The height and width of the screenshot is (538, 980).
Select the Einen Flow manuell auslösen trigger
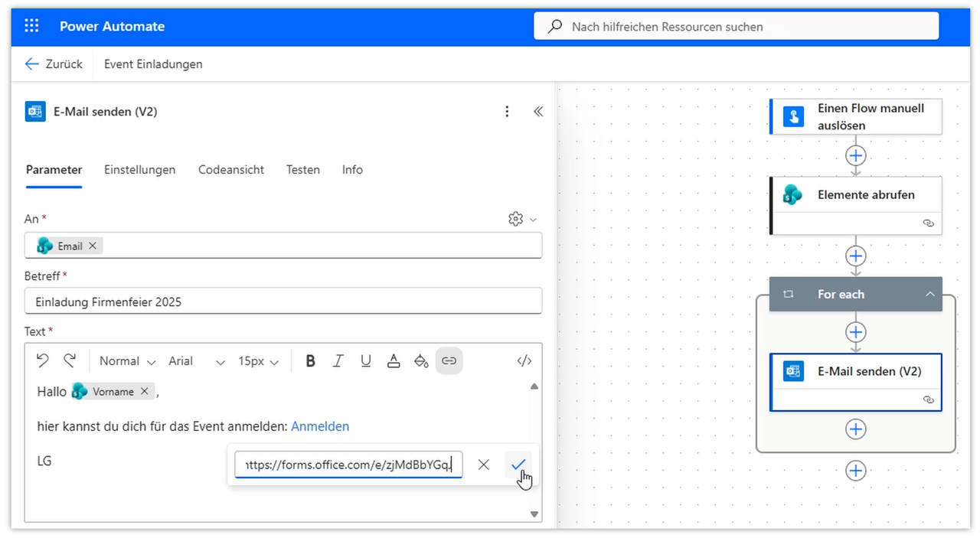point(856,116)
